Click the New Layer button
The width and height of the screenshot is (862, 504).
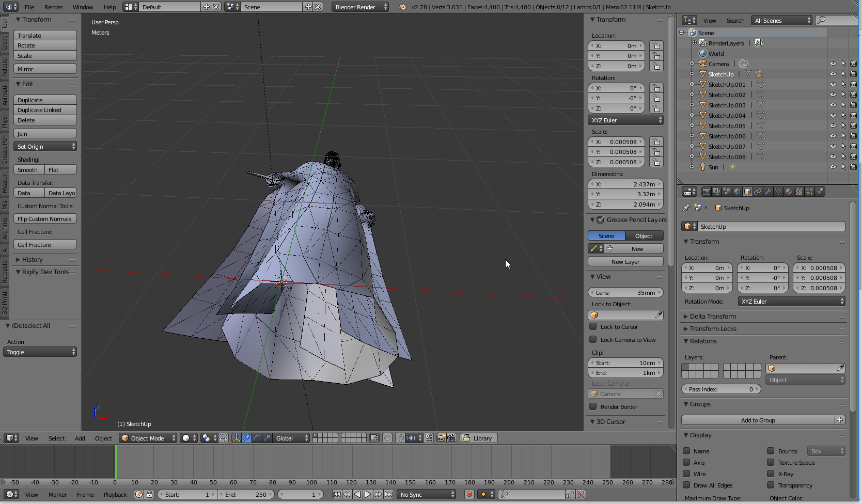tap(625, 262)
